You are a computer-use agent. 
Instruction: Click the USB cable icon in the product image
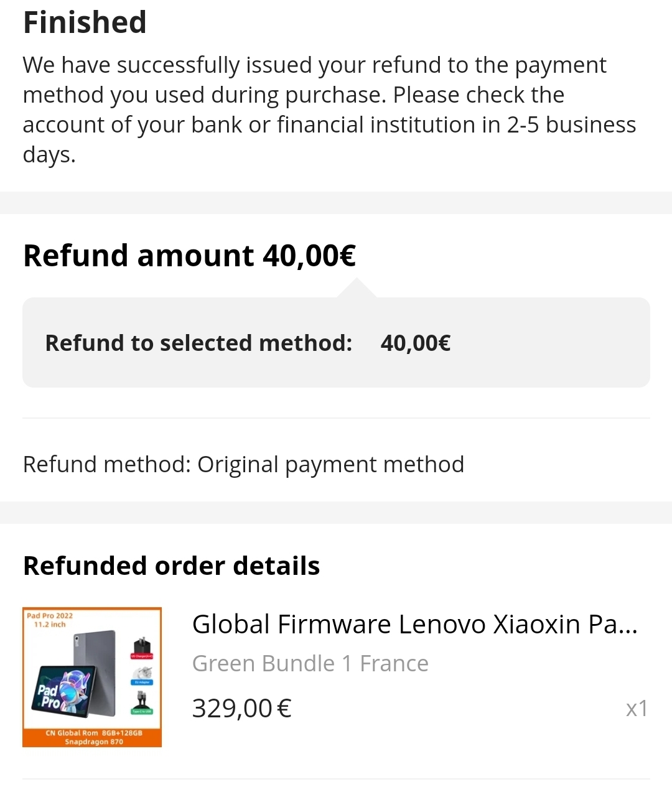click(142, 703)
